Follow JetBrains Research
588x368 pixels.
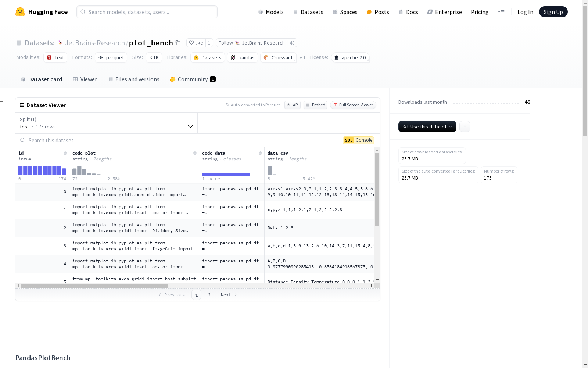252,43
